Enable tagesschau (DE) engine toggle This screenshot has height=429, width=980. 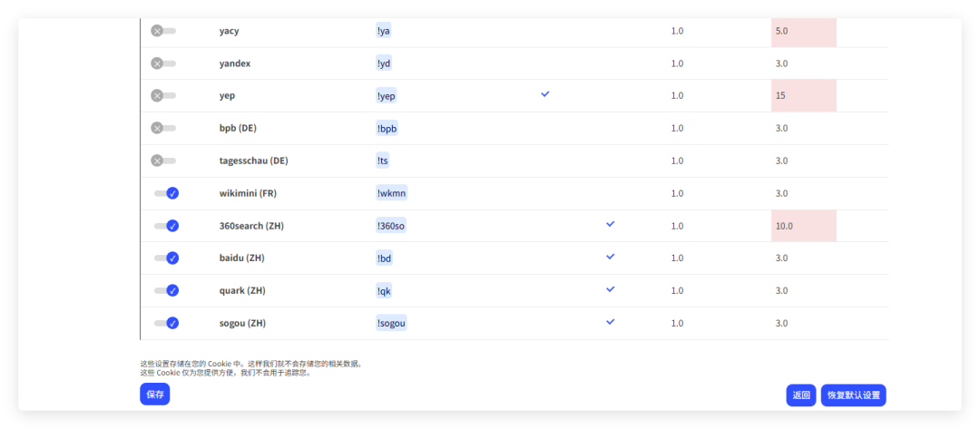coord(163,161)
